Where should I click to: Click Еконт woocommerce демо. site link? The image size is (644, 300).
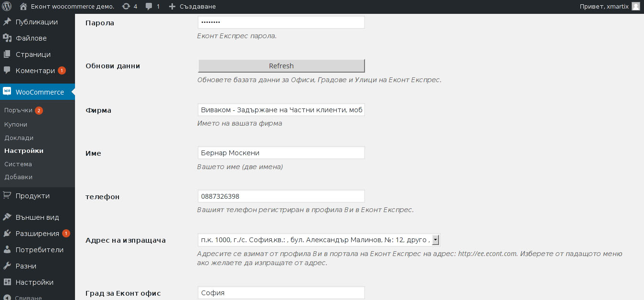[x=72, y=7]
